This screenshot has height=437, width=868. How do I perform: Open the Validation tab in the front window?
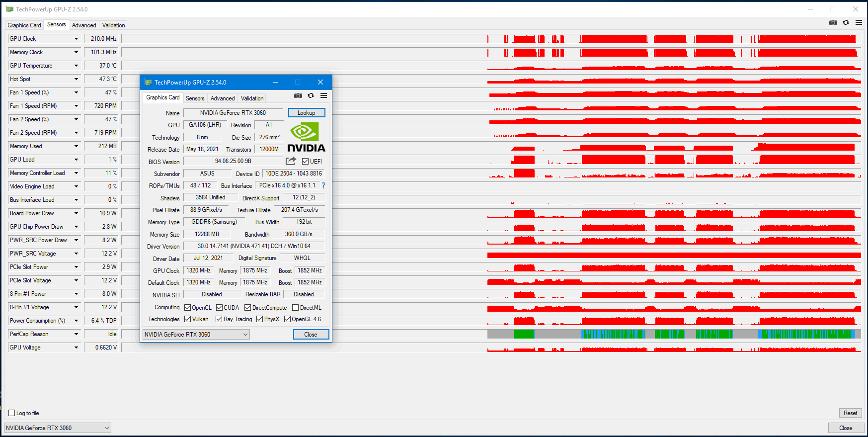[x=252, y=98]
